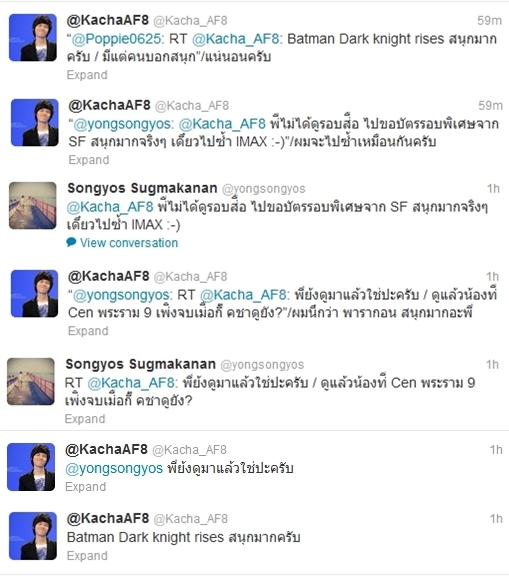The width and height of the screenshot is (509, 578).
Task: Click the 59m timestamp on the top tweet
Action: point(489,20)
